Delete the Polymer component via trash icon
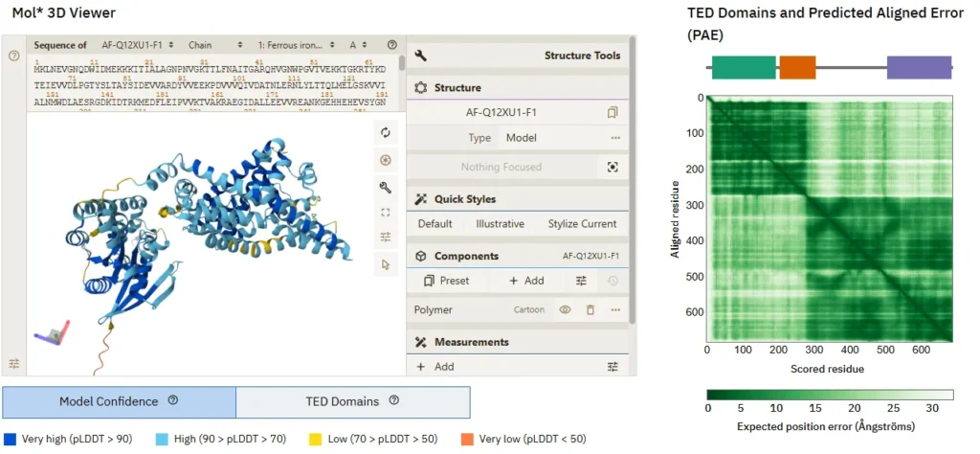Image resolution: width=980 pixels, height=454 pixels. point(590,310)
